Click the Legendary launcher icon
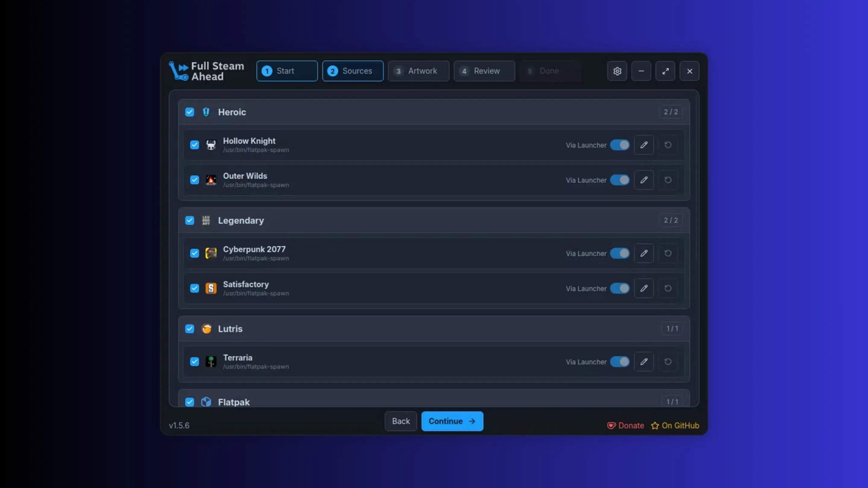 click(x=206, y=220)
